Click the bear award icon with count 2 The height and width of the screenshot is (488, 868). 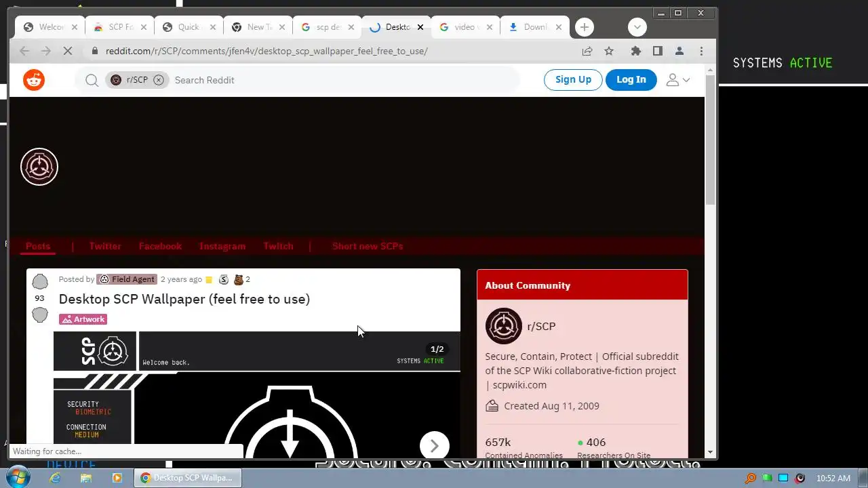point(239,279)
